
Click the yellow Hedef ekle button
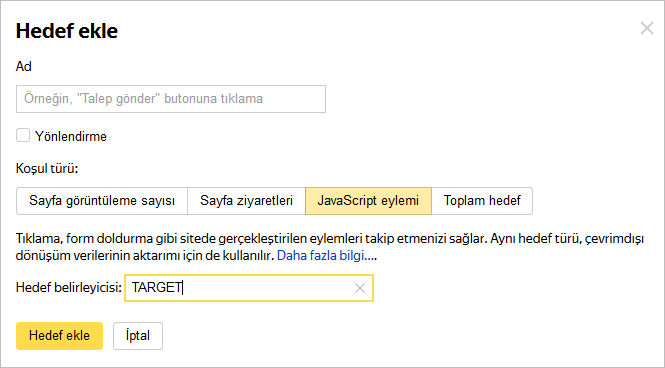tap(59, 336)
